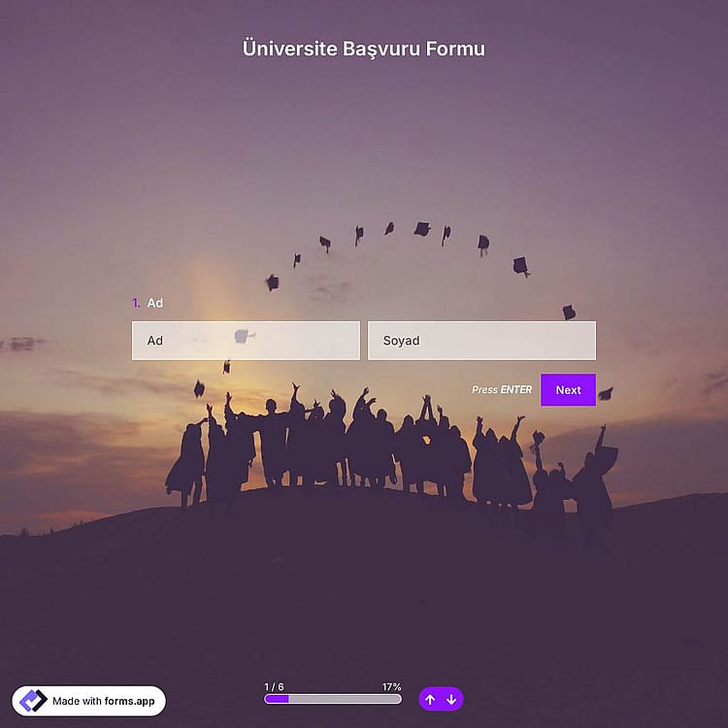Click the Press ENTER hint text

tap(502, 390)
